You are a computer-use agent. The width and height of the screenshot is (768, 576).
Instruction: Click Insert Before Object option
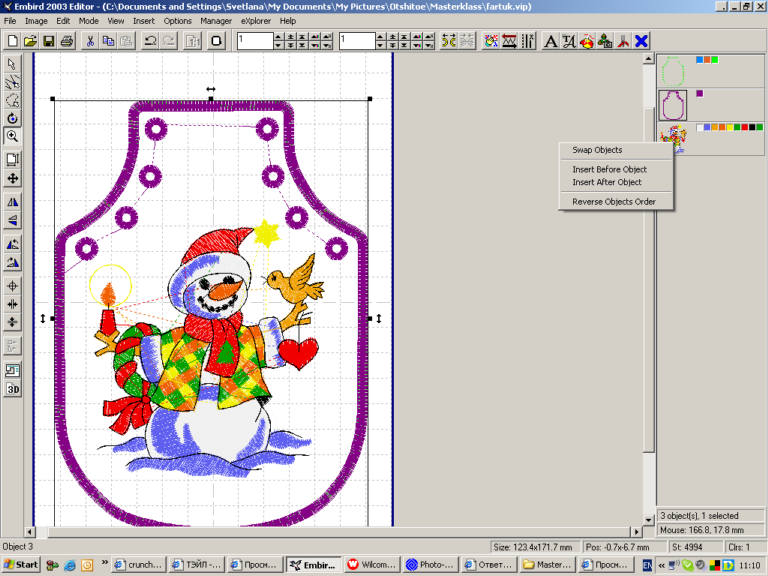[x=609, y=169]
